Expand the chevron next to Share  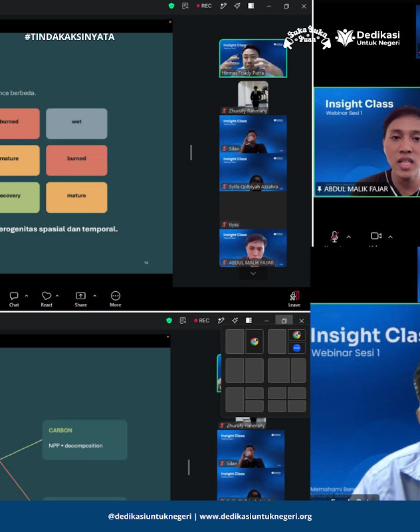(95, 296)
